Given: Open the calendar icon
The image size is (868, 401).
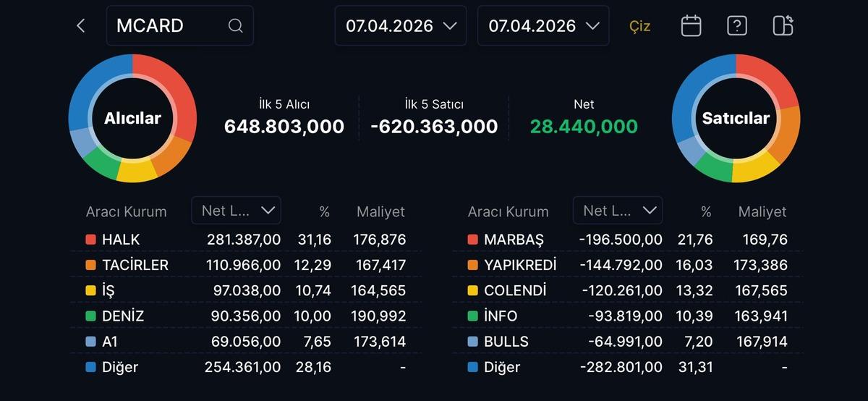Looking at the screenshot, I should pyautogui.click(x=691, y=26).
